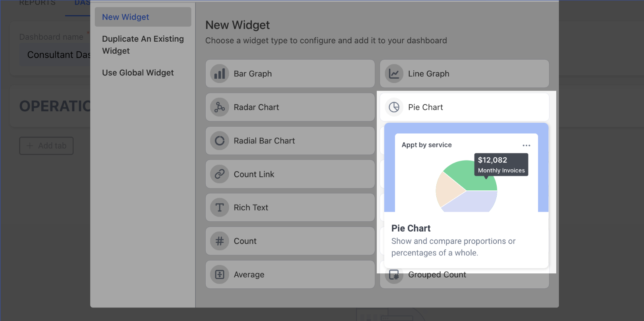644x321 pixels.
Task: Select the Radar Chart icon
Action: 220,107
